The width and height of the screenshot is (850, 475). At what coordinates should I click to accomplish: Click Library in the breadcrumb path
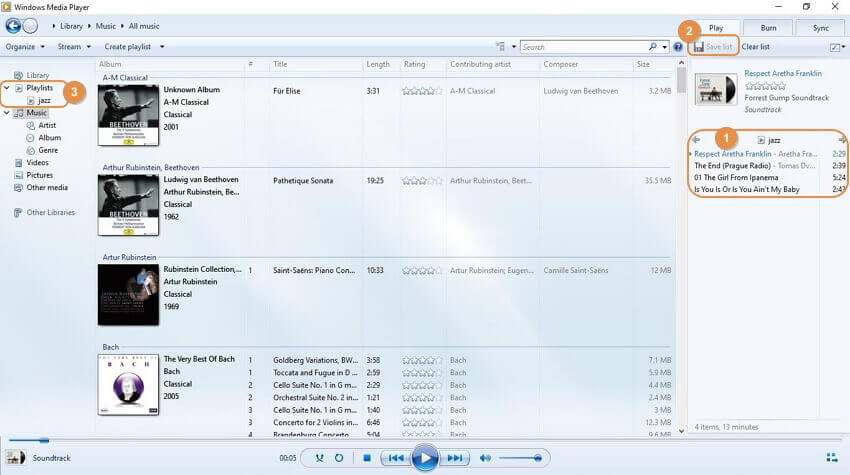point(71,26)
